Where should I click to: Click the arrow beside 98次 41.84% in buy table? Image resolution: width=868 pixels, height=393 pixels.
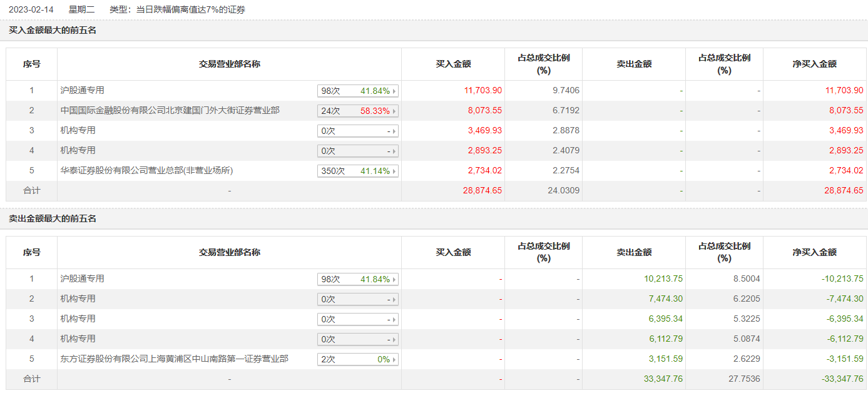394,91
